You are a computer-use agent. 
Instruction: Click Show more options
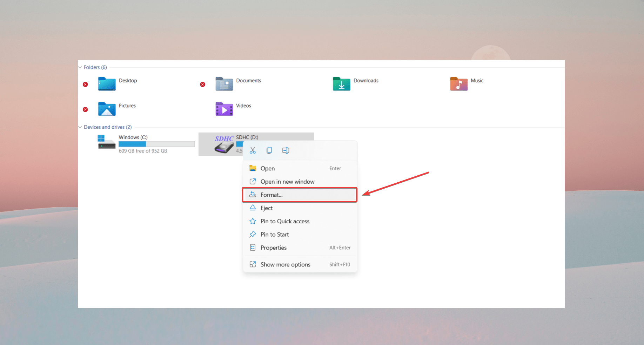(285, 265)
